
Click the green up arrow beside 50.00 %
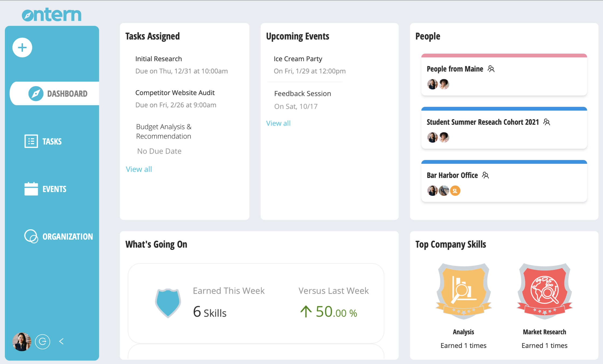306,311
